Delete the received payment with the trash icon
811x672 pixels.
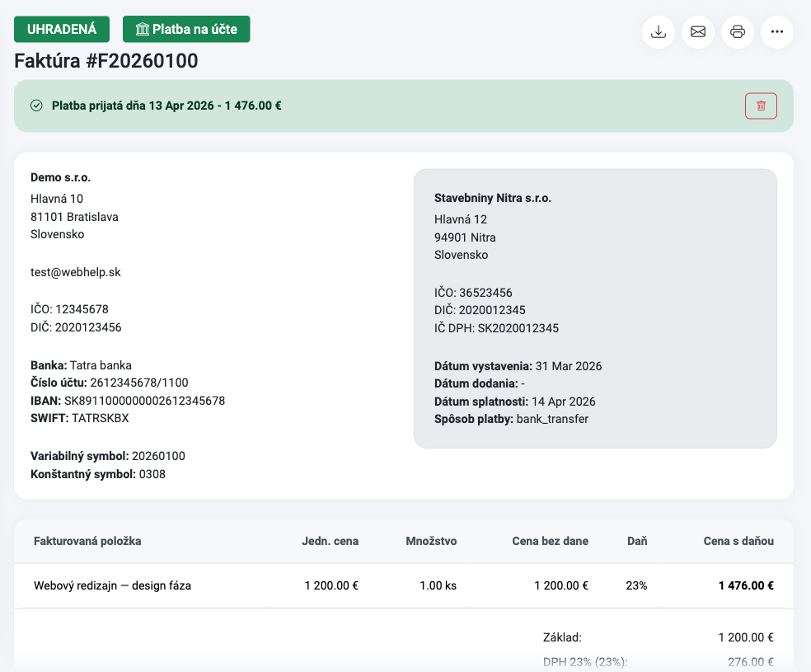point(761,106)
